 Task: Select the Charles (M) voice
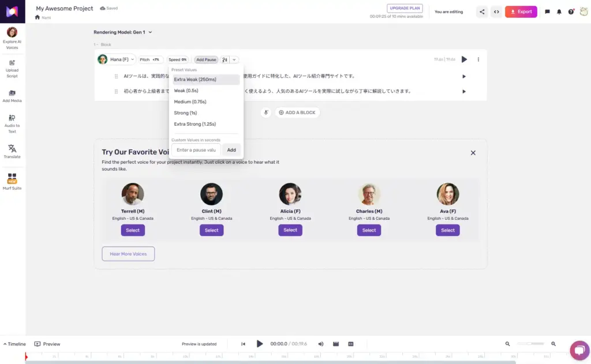[369, 230]
